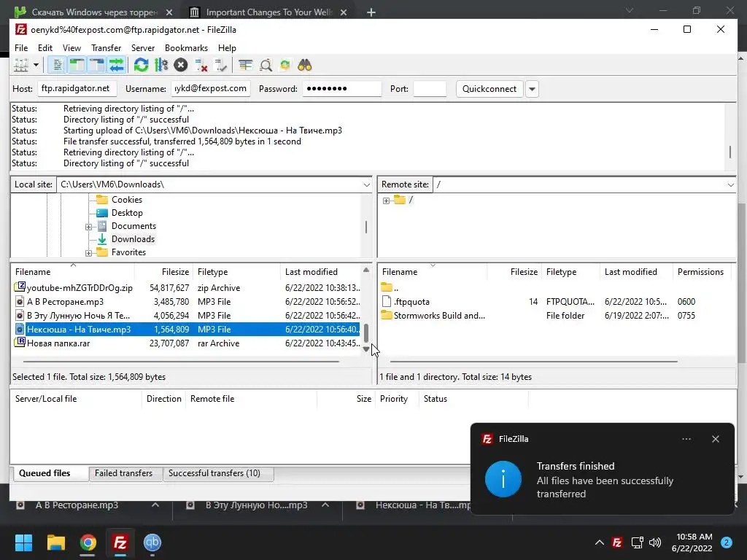
Task: Click the Port input field
Action: click(430, 88)
